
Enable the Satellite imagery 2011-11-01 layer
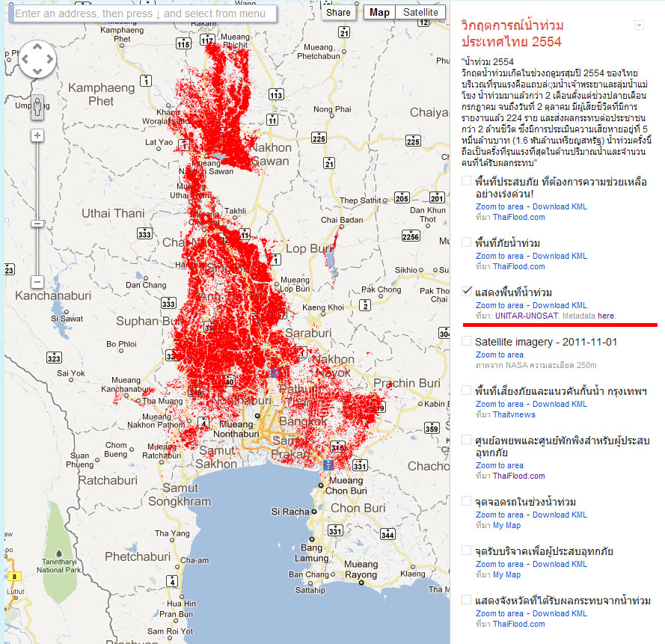[466, 341]
